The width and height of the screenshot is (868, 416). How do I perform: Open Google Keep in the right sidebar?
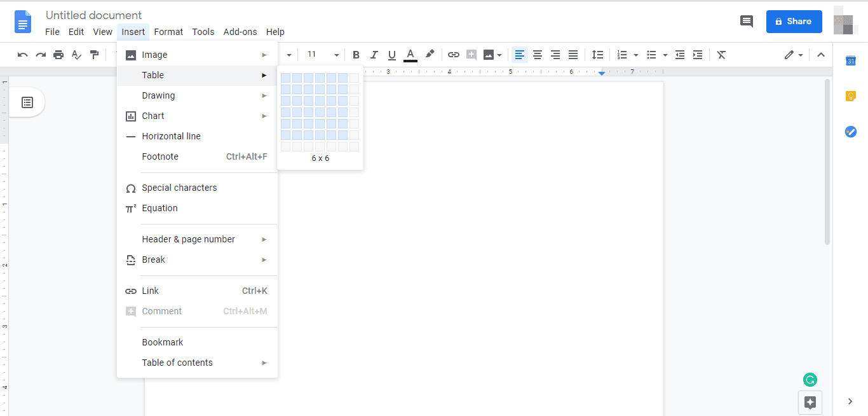click(x=850, y=95)
